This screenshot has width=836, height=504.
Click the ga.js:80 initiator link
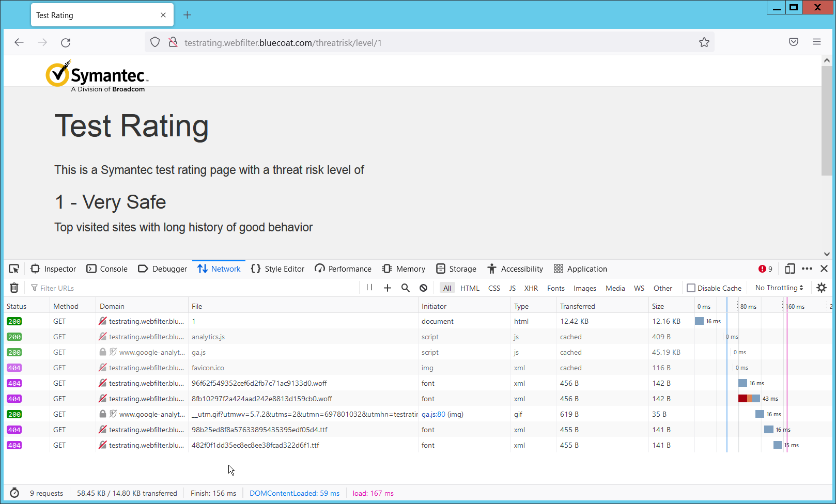pos(434,414)
